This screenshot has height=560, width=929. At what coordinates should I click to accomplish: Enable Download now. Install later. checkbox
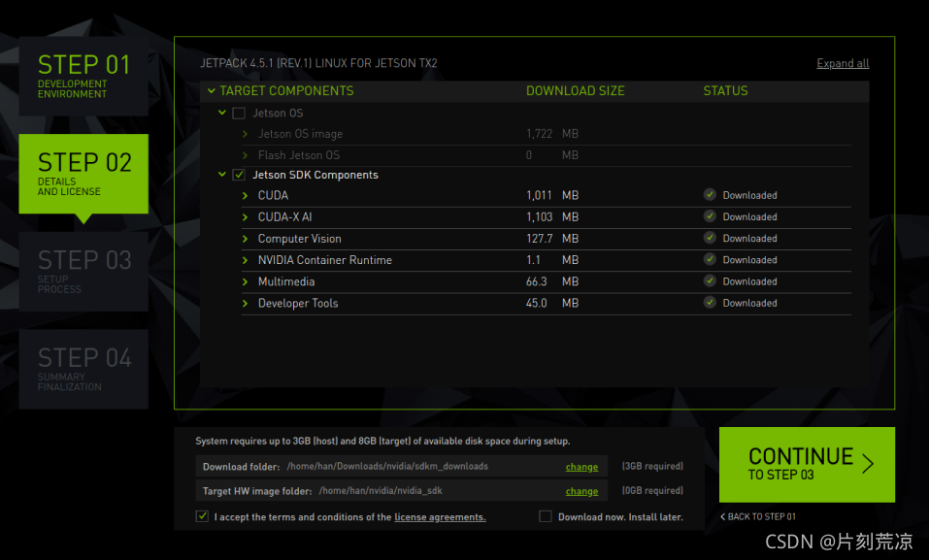tap(546, 516)
